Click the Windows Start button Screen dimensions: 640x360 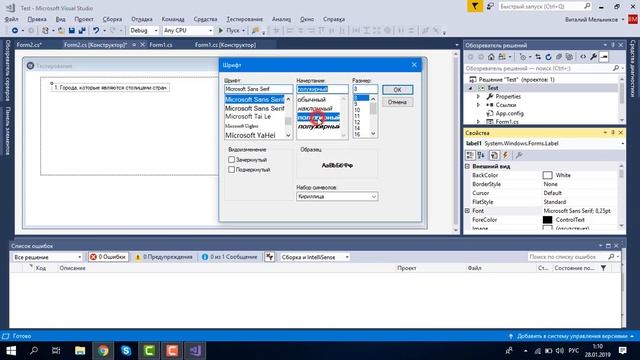click(11, 351)
